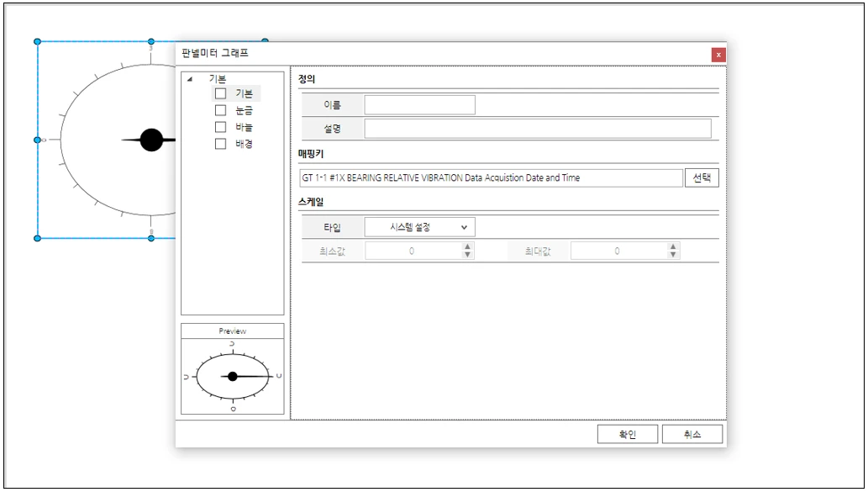Image resolution: width=868 pixels, height=492 pixels.
Task: Close the 판넬미터 그래프 dialog
Action: click(718, 55)
